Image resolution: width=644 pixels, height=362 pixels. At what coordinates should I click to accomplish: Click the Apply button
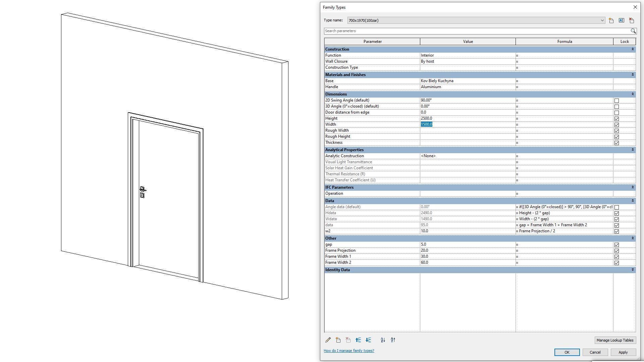(x=623, y=352)
